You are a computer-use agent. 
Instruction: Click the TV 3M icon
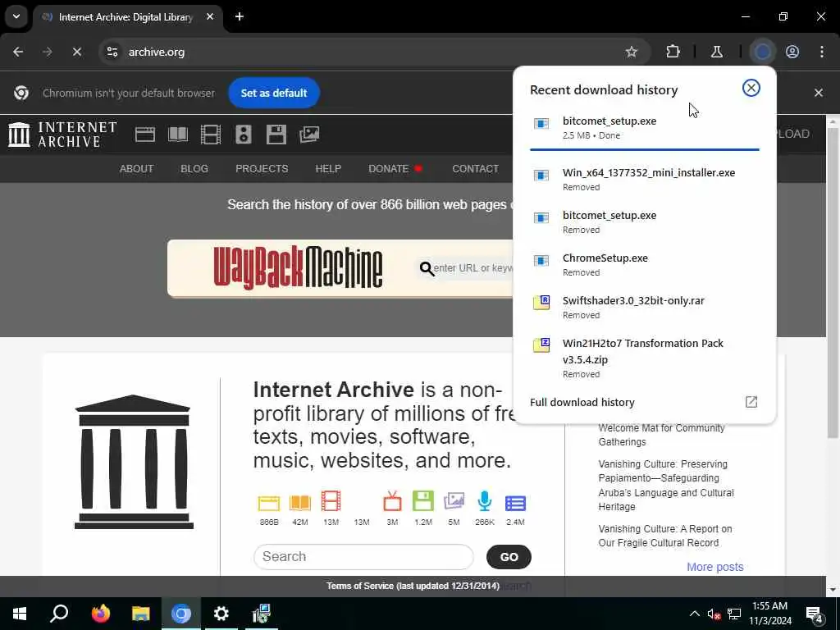tap(392, 501)
